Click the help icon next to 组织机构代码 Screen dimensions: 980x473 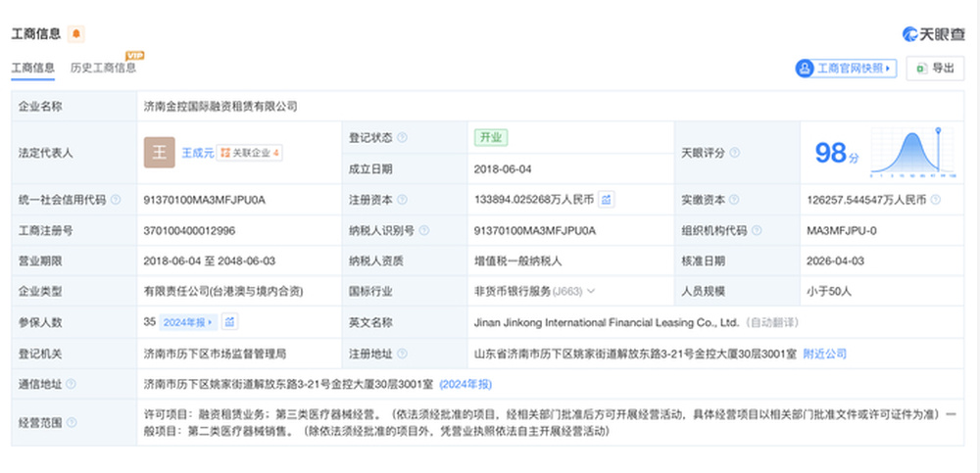(x=758, y=230)
